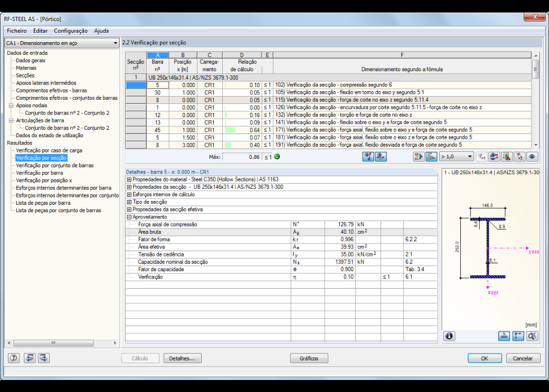Select Dados gerais in the tree
The height and width of the screenshot is (392, 549).
click(x=31, y=61)
